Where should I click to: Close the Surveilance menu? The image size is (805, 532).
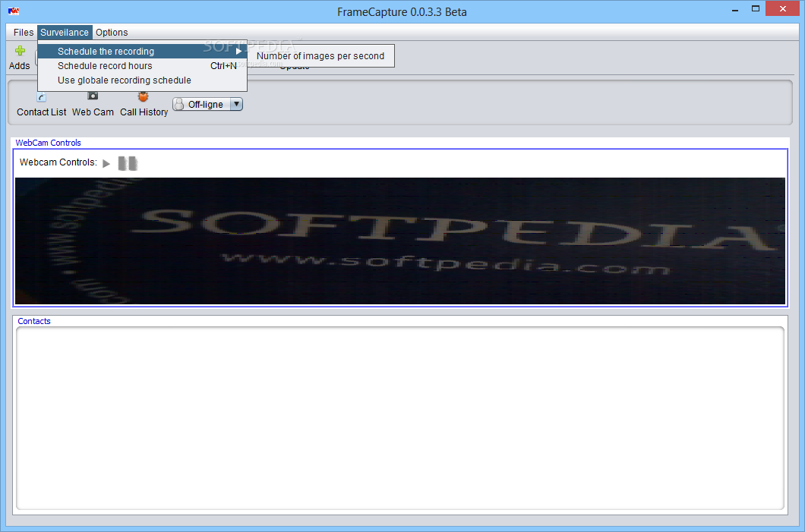[x=65, y=33]
